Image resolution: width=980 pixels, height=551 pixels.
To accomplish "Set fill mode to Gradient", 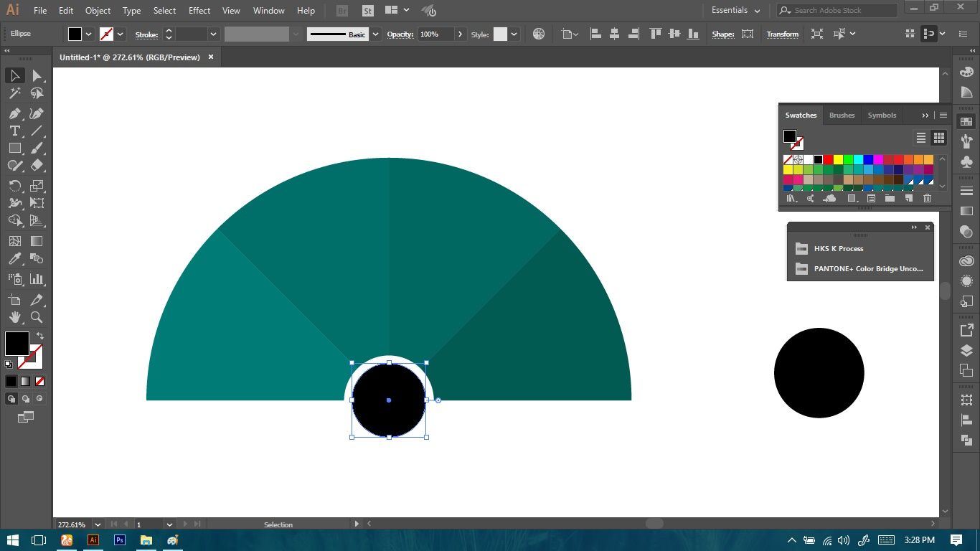I will pos(25,381).
